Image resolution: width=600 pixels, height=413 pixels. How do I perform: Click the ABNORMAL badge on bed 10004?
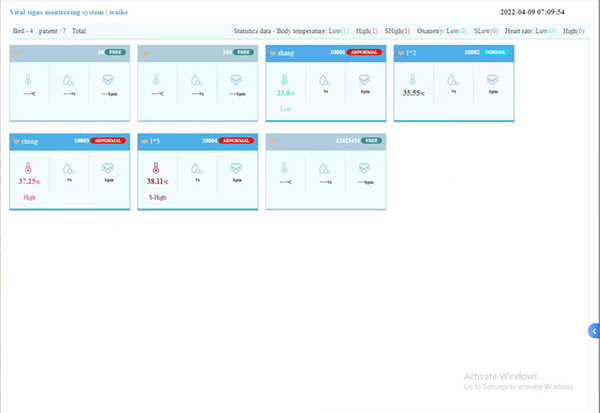[x=236, y=141]
